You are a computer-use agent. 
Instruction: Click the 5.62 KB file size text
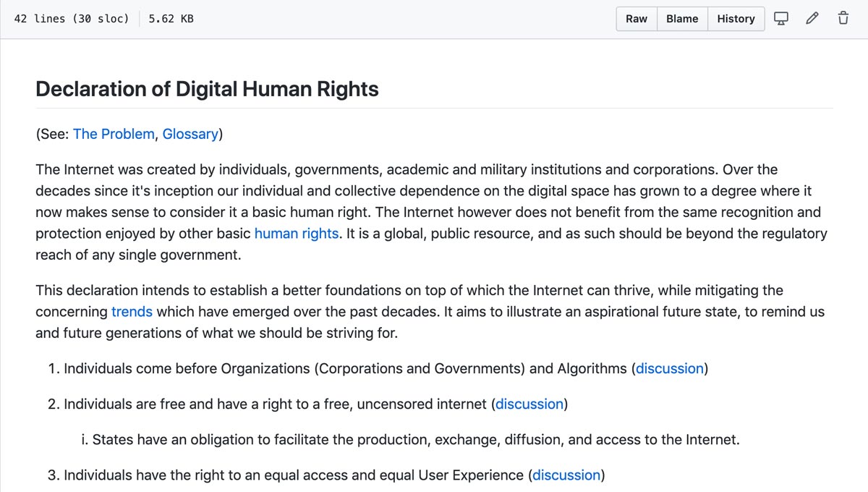[x=171, y=19]
